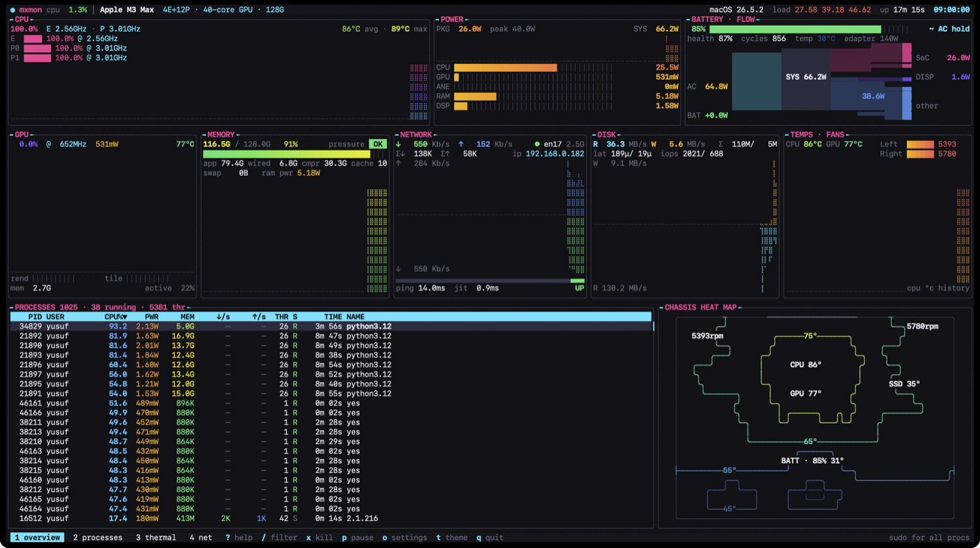
Task: Sort processes by the PID column header
Action: click(35, 317)
